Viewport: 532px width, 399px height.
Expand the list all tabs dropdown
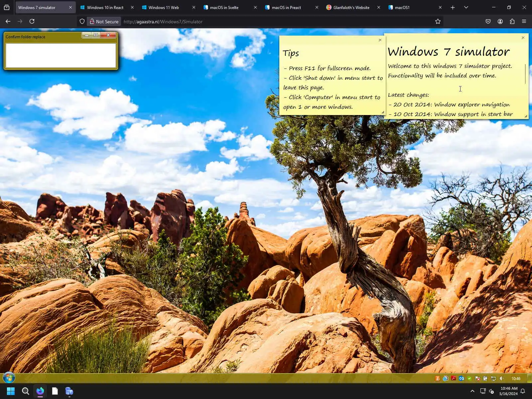tap(466, 7)
